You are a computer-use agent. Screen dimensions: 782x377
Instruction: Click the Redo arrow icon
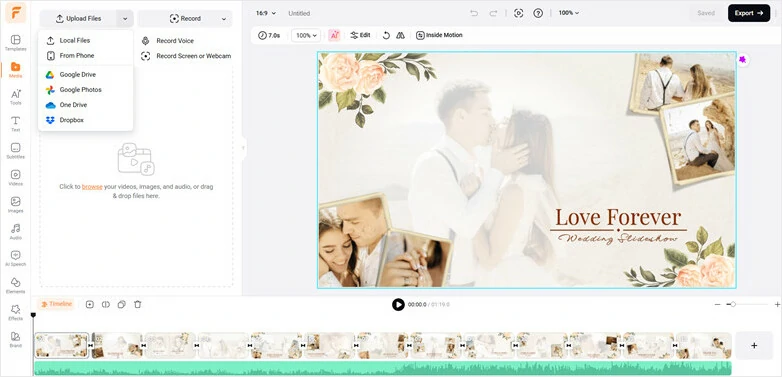493,13
